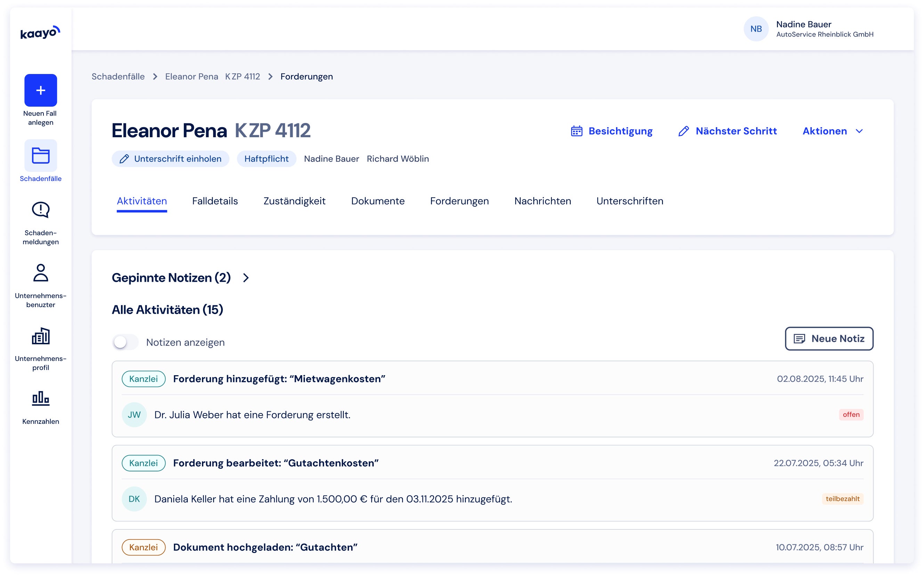
Task: Click Richard Wöblin name in case header
Action: pyautogui.click(x=398, y=159)
